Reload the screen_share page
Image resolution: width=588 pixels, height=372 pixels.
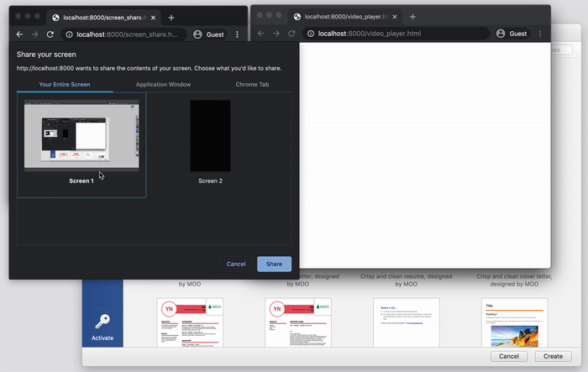point(50,34)
